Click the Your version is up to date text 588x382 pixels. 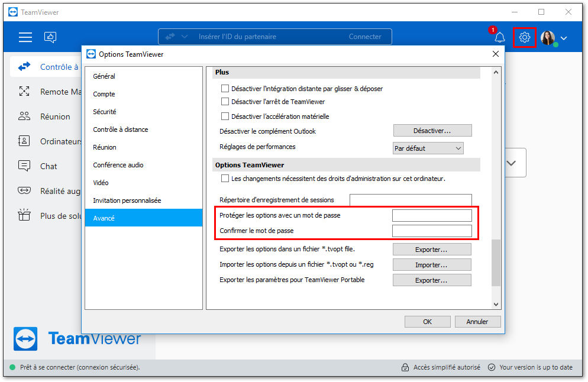coord(536,367)
